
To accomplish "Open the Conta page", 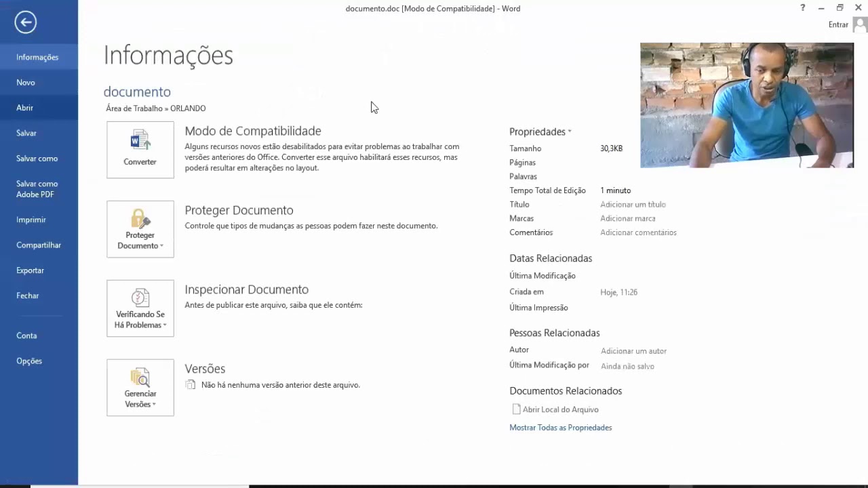I will [39, 335].
